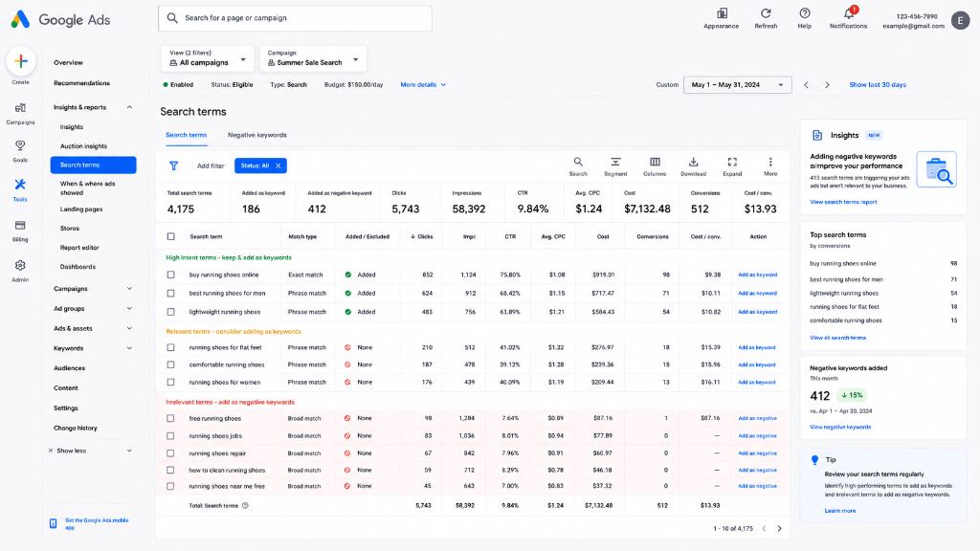Open the Goals trophy icon
This screenshot has width=980, height=551.
tap(20, 145)
